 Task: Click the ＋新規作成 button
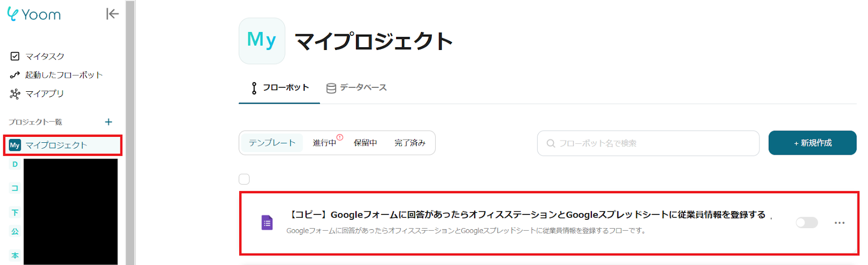812,143
